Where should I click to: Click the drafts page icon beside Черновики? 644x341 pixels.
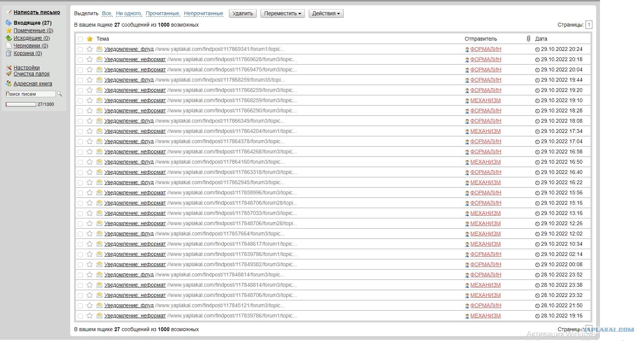tap(9, 46)
